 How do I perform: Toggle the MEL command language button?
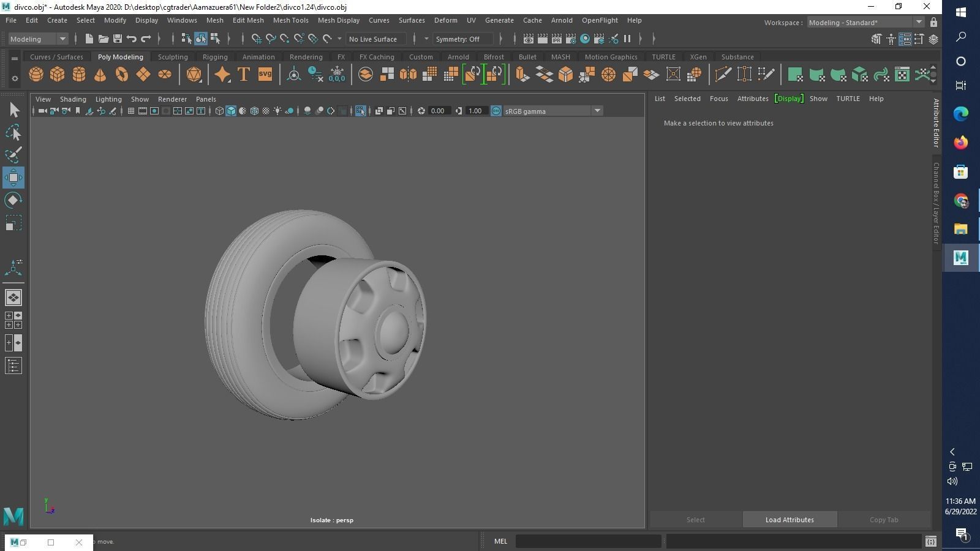500,541
